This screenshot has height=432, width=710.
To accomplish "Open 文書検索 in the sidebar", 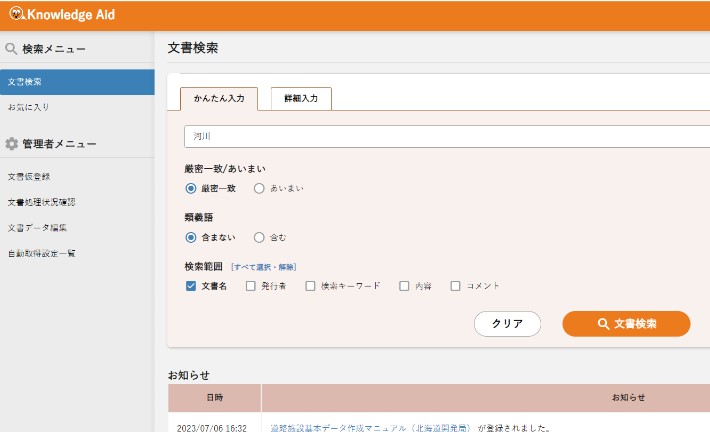I will [x=77, y=82].
